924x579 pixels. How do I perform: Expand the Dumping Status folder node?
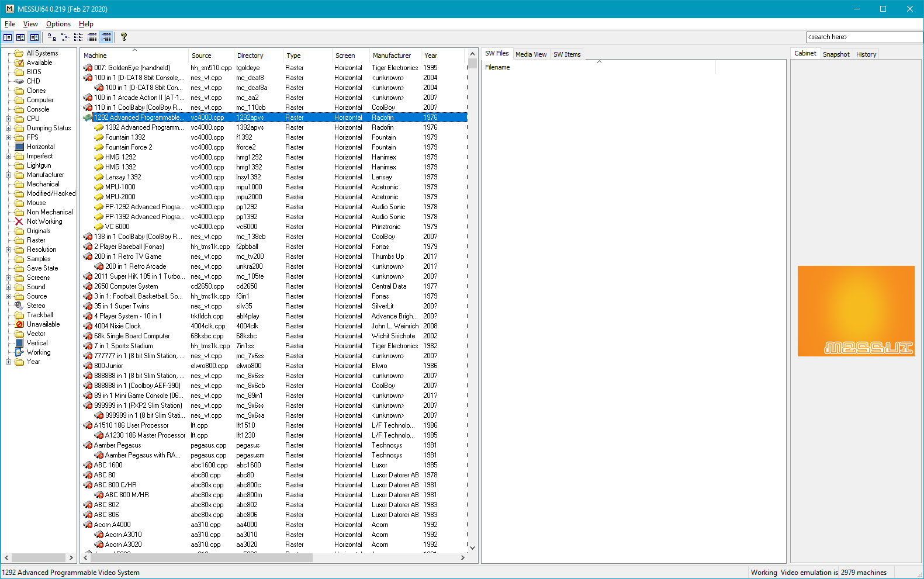pos(8,128)
